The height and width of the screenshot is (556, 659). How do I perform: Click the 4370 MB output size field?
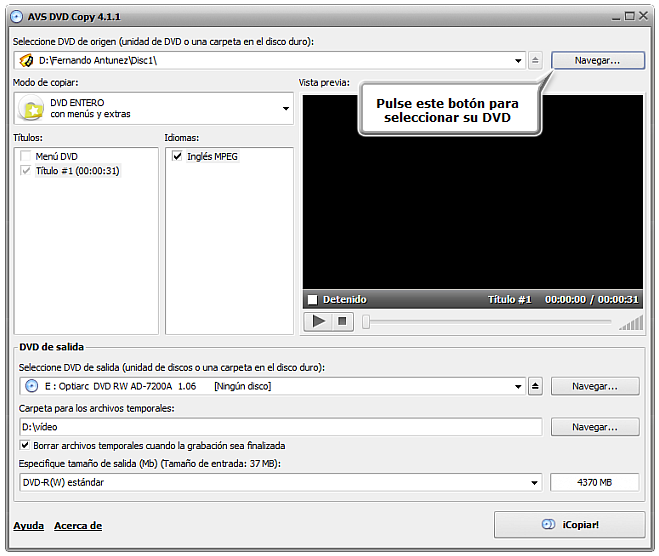595,482
